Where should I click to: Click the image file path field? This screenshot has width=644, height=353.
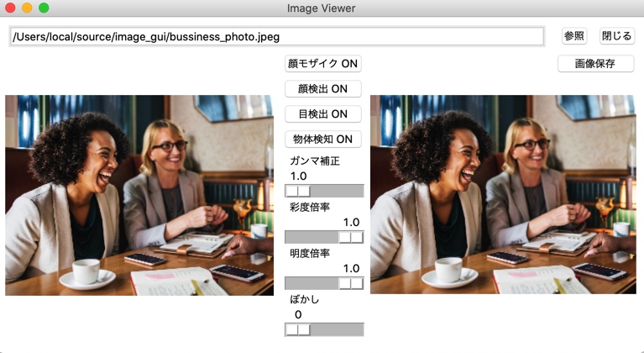click(276, 37)
